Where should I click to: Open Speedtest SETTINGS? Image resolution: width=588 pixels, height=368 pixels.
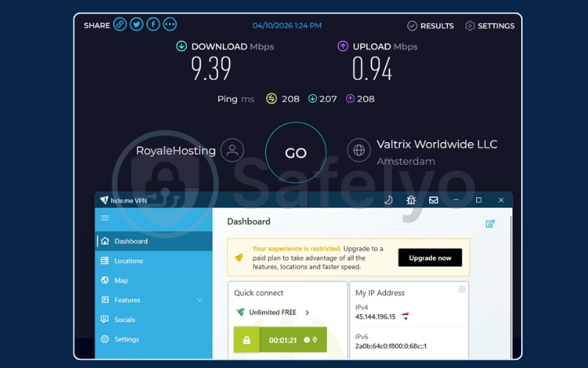[x=490, y=26]
